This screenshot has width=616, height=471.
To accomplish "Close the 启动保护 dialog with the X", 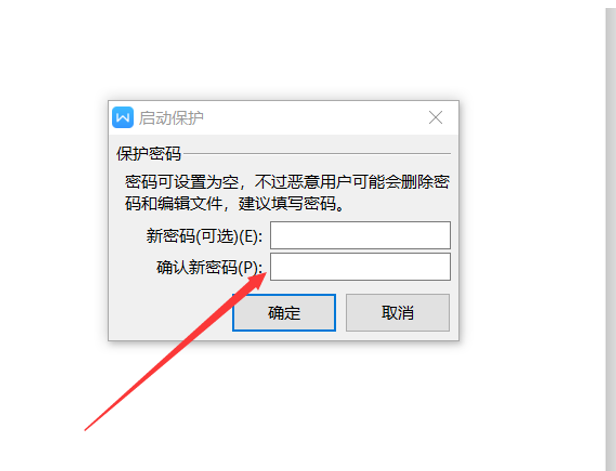I will coord(435,117).
